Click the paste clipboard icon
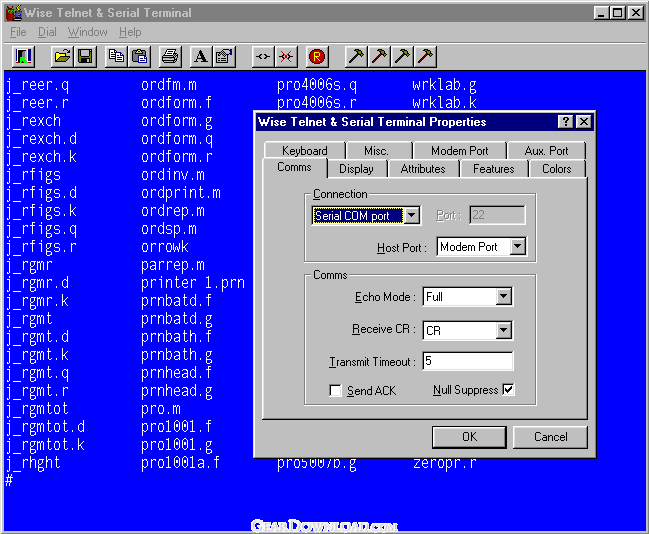 click(140, 56)
